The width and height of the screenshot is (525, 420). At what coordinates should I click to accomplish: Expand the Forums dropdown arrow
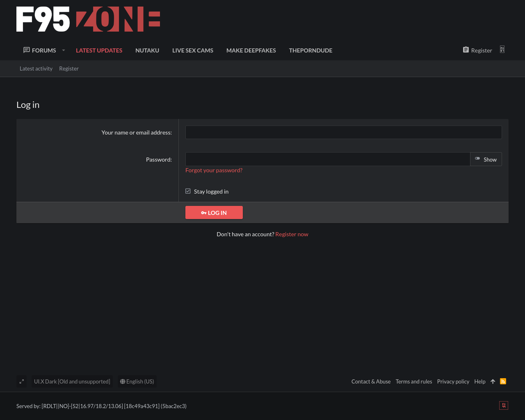point(64,50)
